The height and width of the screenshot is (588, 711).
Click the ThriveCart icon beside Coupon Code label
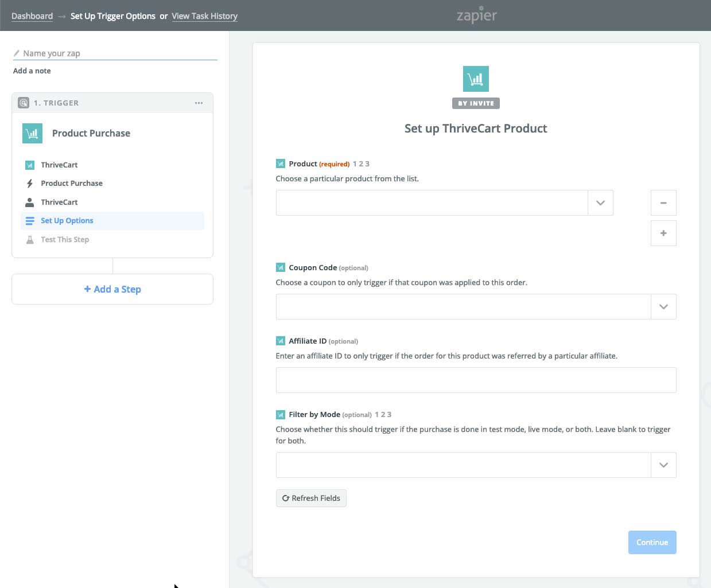281,267
